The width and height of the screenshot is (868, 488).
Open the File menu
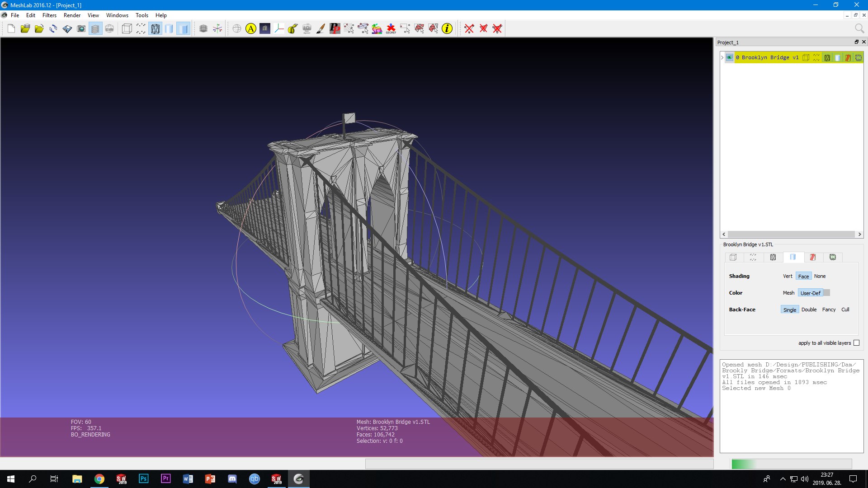coord(15,15)
